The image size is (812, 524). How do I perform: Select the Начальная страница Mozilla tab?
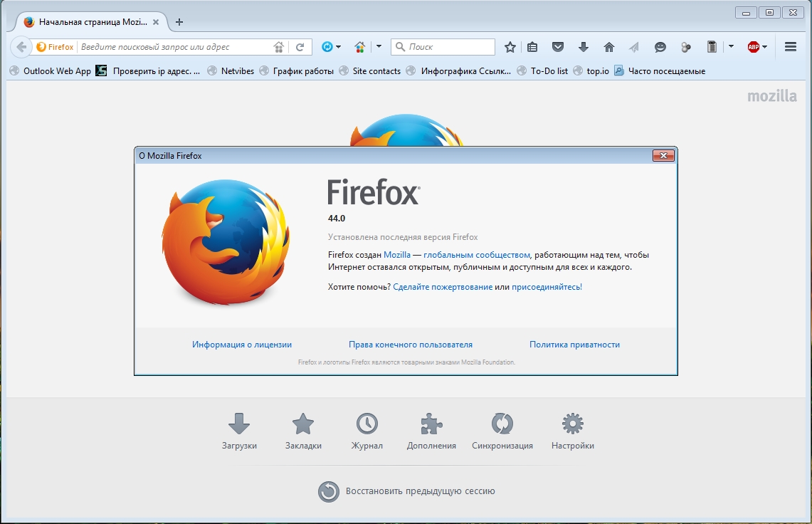click(x=91, y=22)
